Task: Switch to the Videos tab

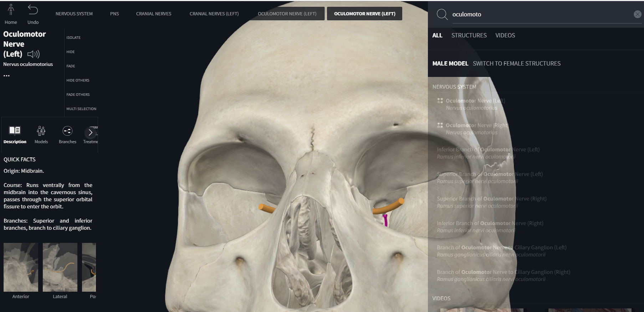Action: (505, 35)
